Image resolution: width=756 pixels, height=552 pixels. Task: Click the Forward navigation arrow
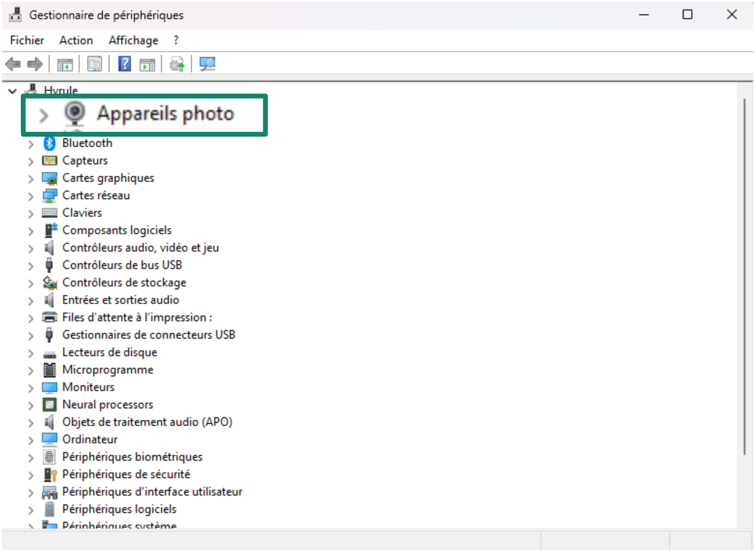click(35, 64)
